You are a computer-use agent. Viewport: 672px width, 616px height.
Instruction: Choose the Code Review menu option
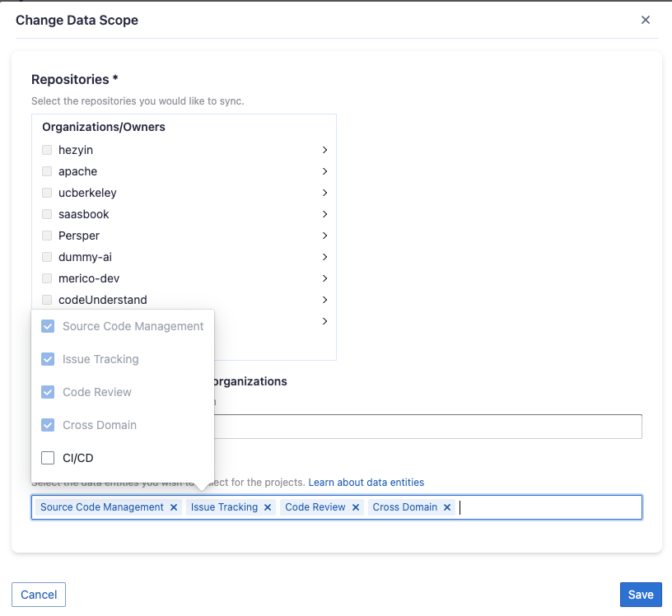pyautogui.click(x=97, y=392)
